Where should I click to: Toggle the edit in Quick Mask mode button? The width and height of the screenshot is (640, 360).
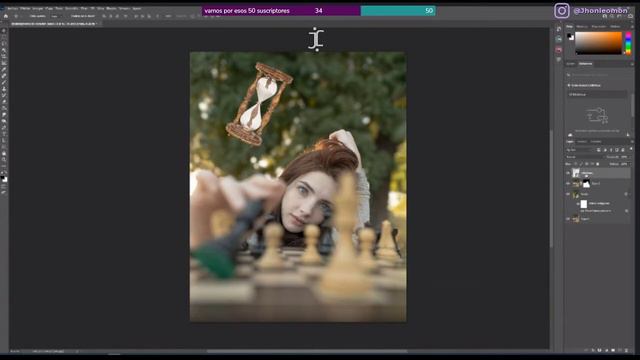click(4, 187)
